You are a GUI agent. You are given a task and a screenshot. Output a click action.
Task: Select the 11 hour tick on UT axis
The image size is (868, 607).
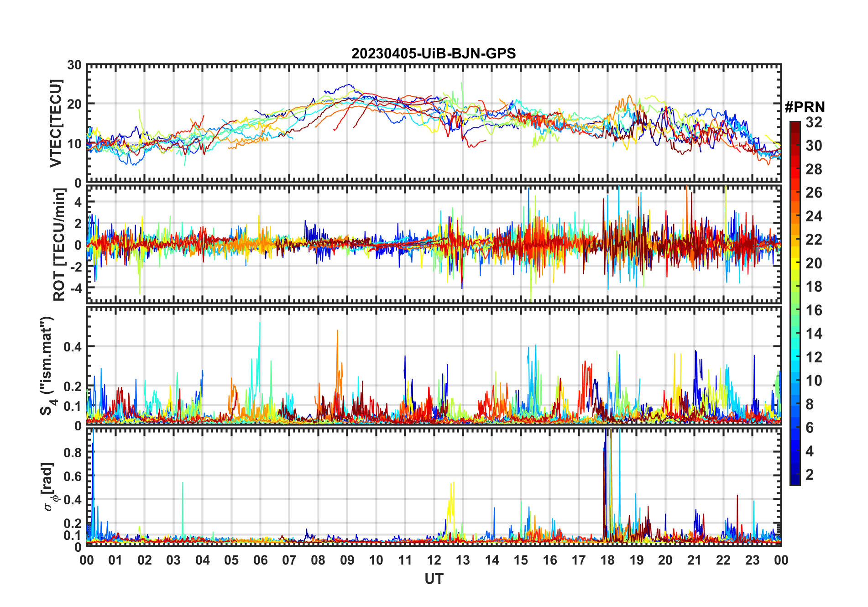tap(405, 560)
